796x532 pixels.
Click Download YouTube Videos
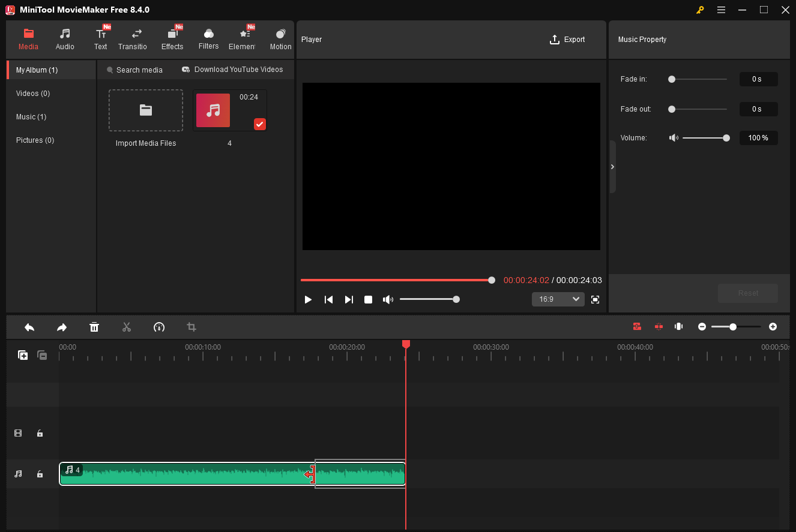[x=232, y=70]
